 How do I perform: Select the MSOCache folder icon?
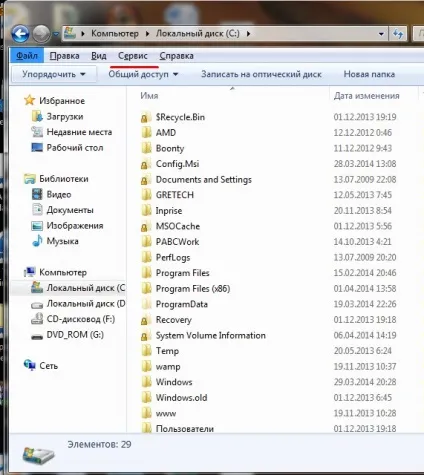tap(146, 226)
